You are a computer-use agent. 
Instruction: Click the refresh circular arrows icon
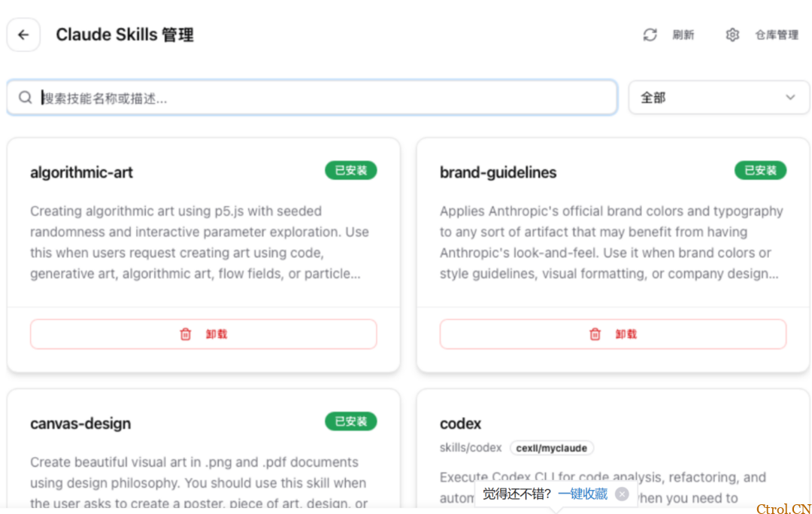pos(650,35)
